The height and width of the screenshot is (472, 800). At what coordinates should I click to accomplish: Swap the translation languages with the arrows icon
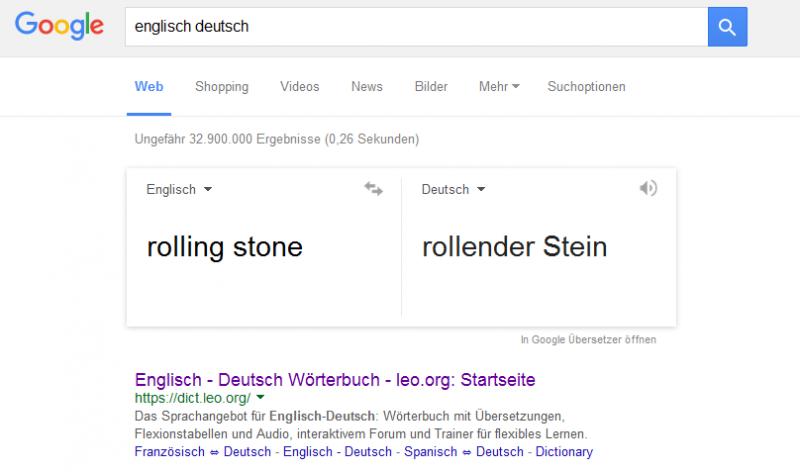(x=373, y=189)
